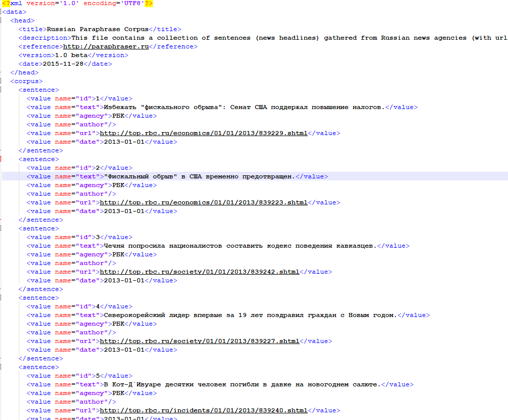This screenshot has width=508, height=420.
Task: Click the opening <corpus> tag
Action: (x=26, y=82)
